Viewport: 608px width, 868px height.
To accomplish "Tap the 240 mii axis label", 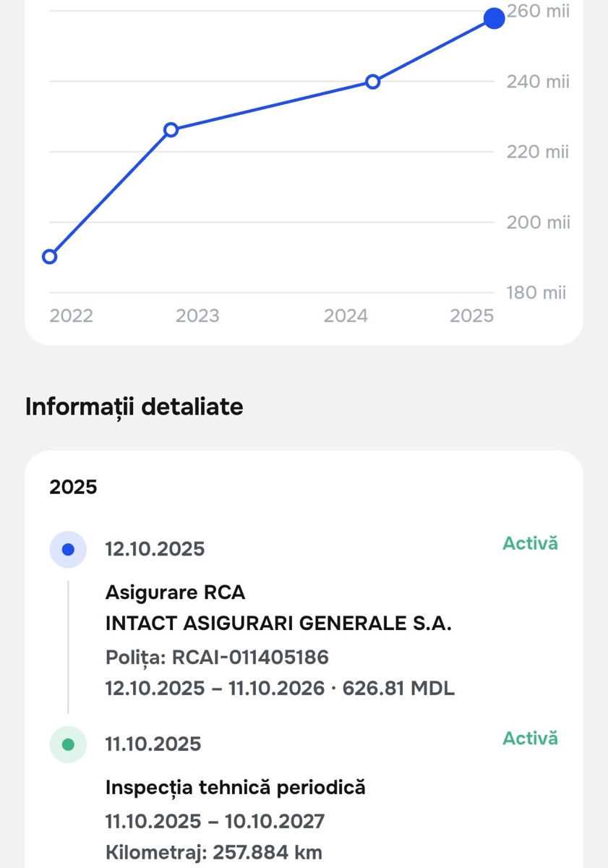I will (538, 82).
